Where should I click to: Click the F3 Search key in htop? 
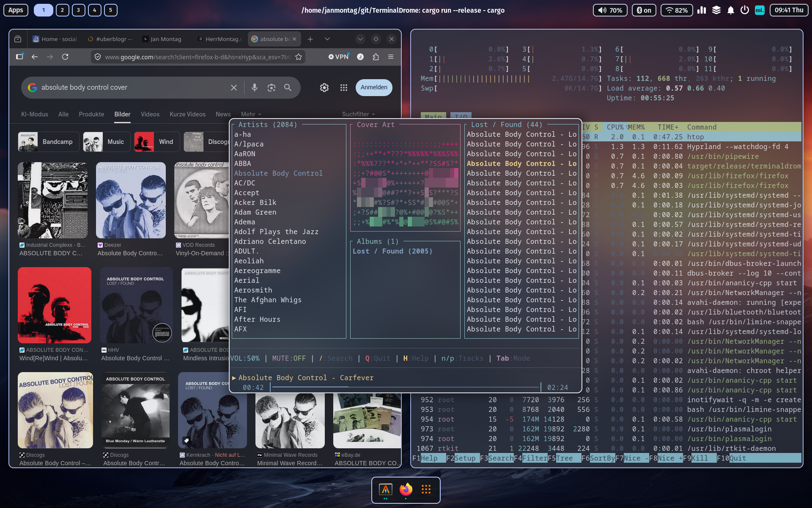[497, 458]
